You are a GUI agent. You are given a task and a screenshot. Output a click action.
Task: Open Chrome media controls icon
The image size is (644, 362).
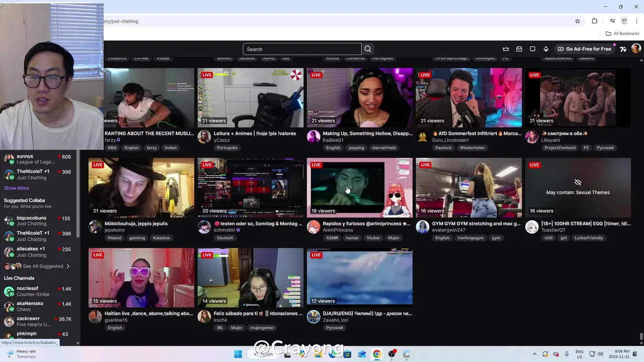tap(612, 21)
